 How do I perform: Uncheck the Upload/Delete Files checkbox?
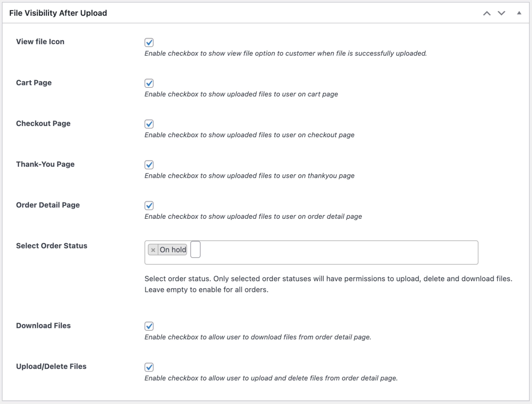click(x=149, y=367)
